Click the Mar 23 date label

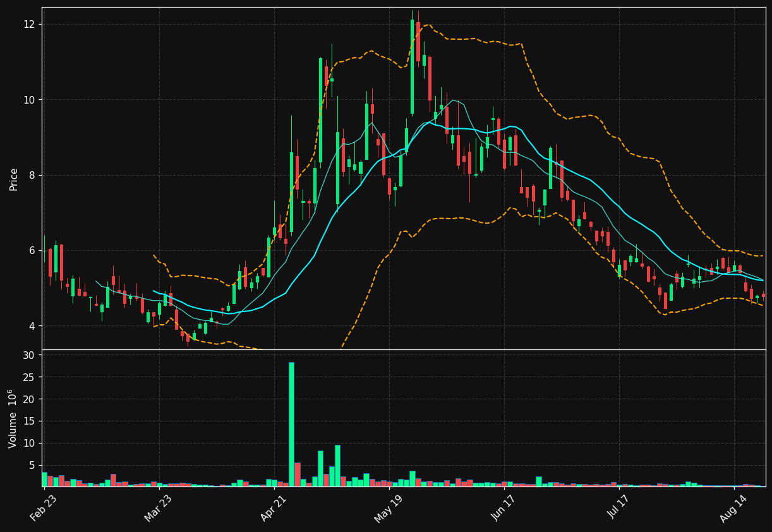[x=158, y=509]
